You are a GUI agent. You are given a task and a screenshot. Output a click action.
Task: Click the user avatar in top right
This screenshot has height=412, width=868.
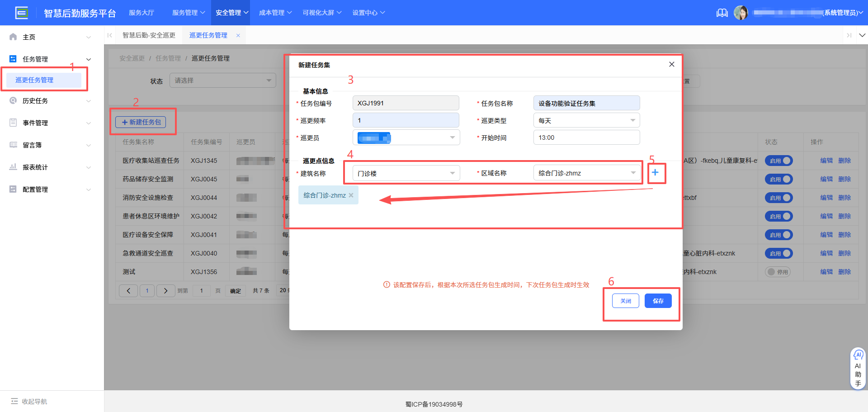(741, 13)
